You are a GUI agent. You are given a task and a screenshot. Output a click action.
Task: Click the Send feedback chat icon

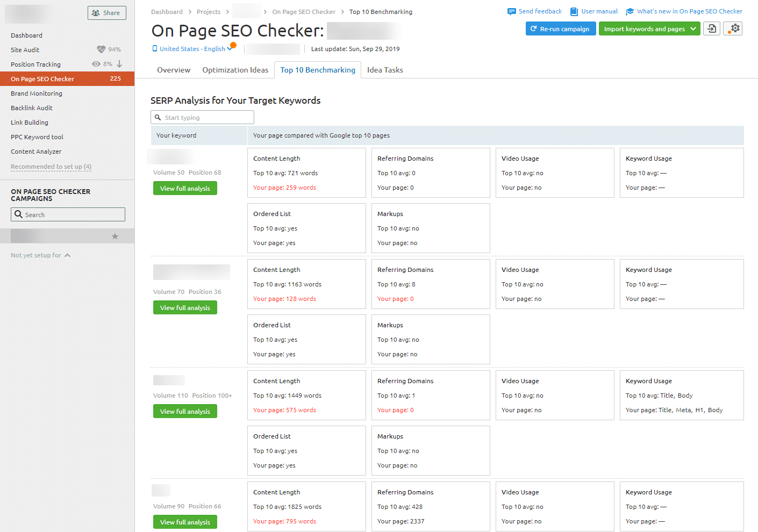point(510,11)
